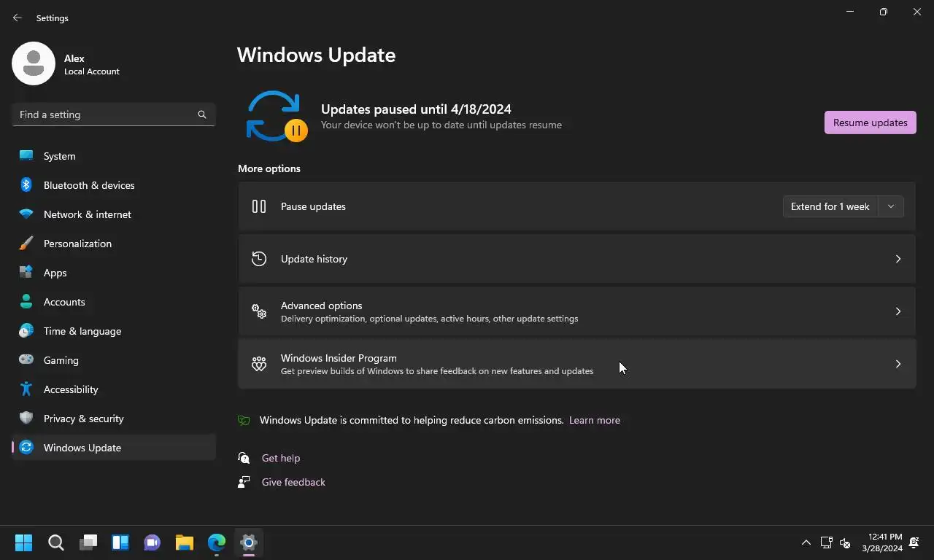The width and height of the screenshot is (934, 560).
Task: Launch Microsoft Edge from the taskbar
Action: [x=217, y=542]
